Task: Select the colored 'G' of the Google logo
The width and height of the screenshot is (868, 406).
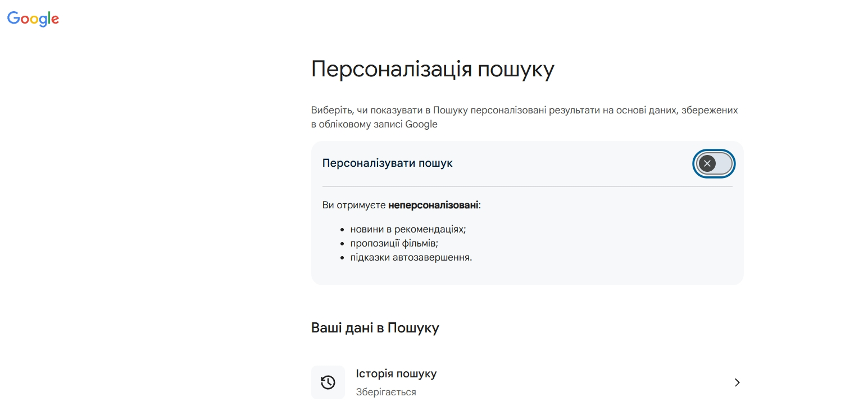Action: (13, 19)
